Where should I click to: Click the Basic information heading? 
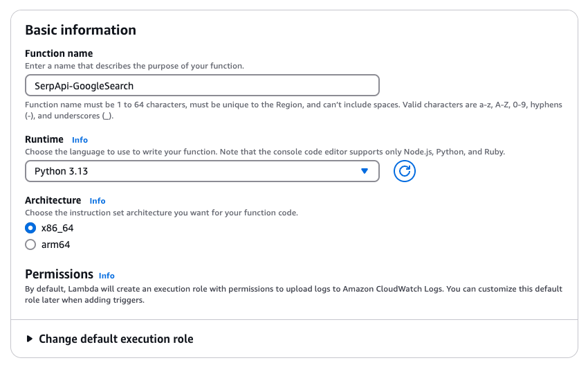coord(80,30)
